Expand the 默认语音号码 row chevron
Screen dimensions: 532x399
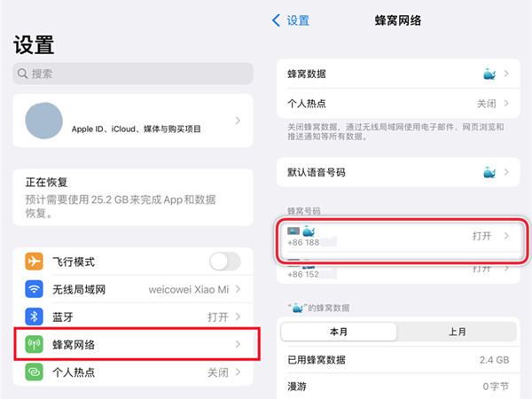[x=507, y=171]
